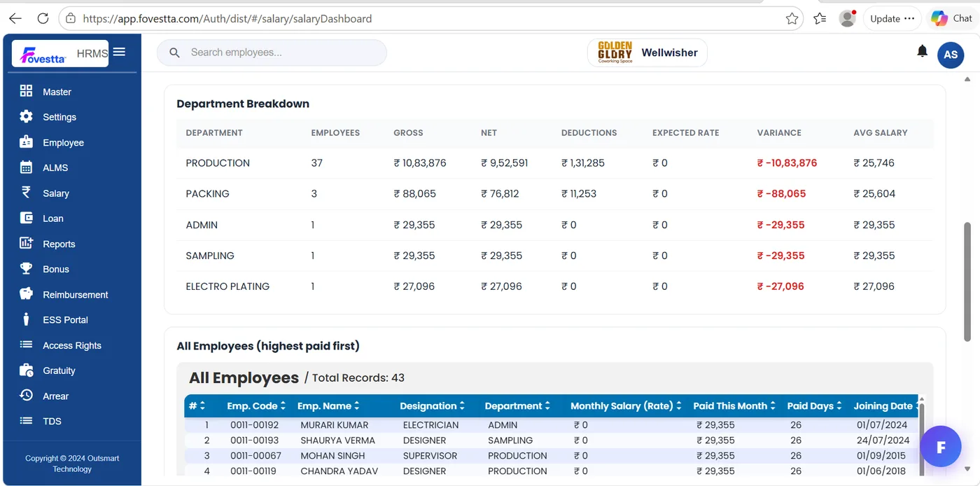Open the Master menu icon
This screenshot has height=486, width=980.
(x=26, y=91)
